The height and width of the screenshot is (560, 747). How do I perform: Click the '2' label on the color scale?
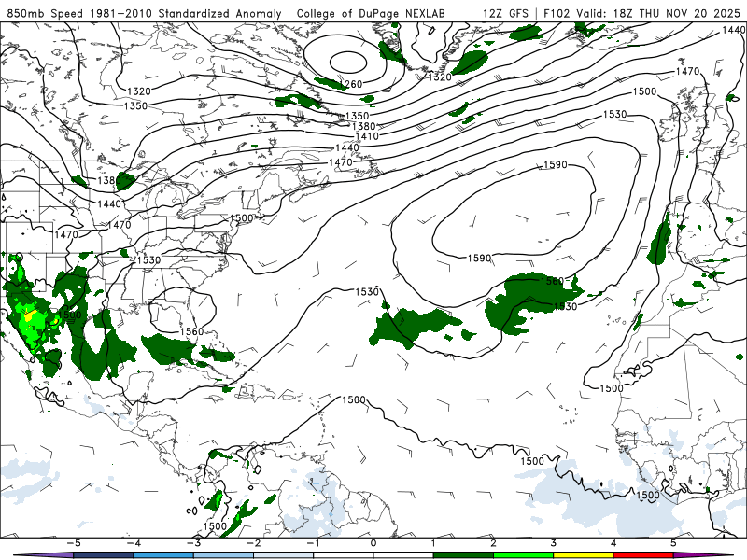(x=493, y=543)
